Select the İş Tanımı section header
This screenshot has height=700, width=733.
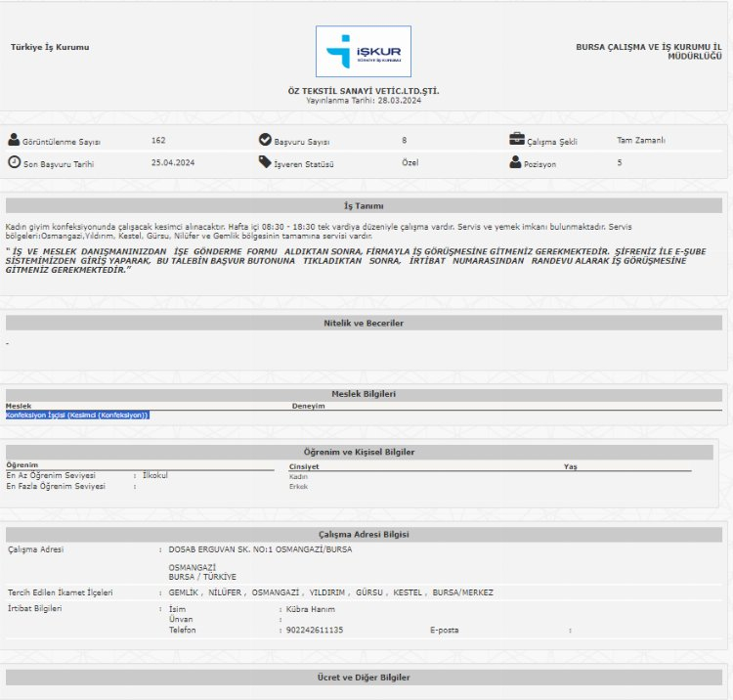(x=364, y=206)
